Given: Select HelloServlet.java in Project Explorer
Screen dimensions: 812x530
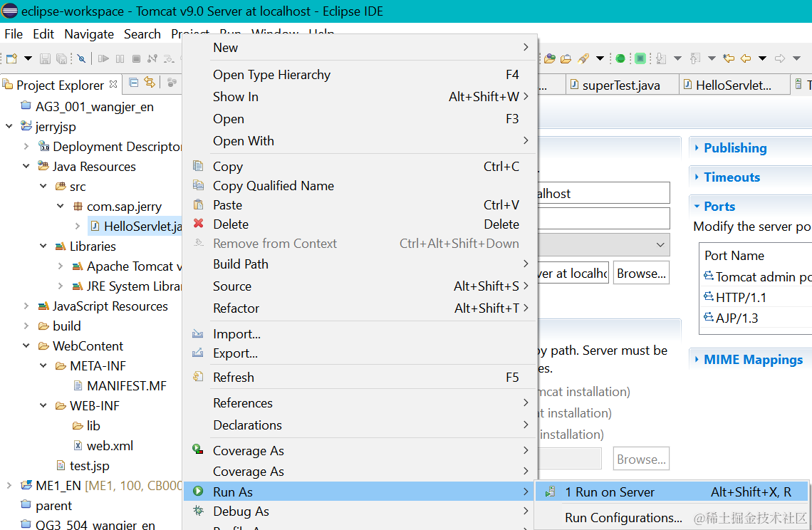Looking at the screenshot, I should (135, 227).
